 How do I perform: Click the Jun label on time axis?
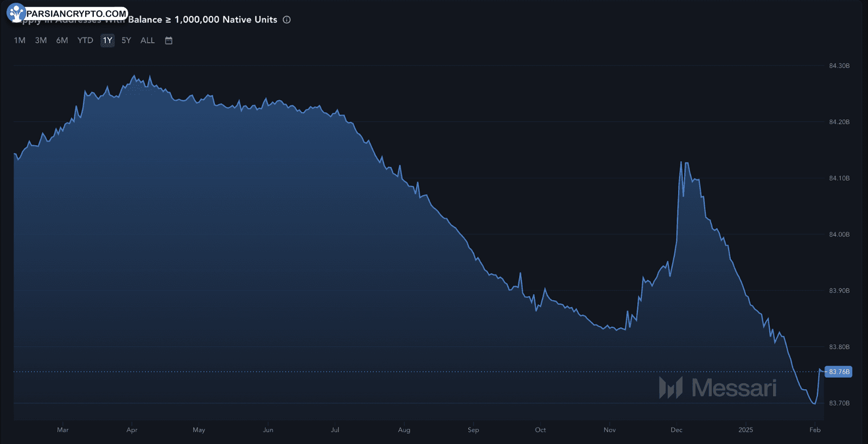coord(268,430)
